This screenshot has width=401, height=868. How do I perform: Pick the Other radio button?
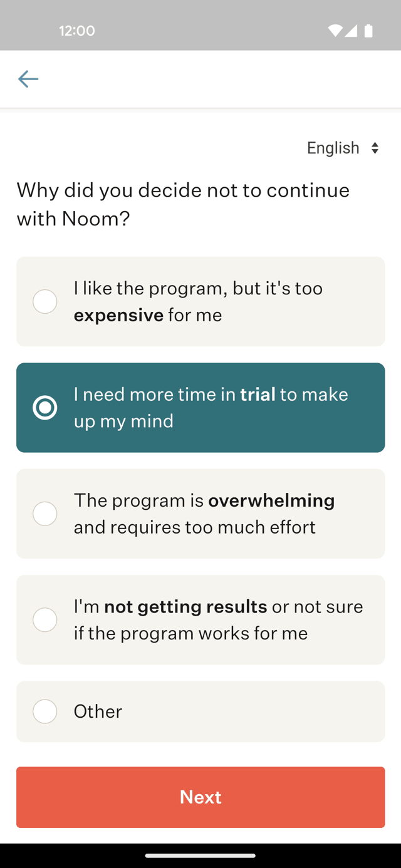pyautogui.click(x=45, y=711)
